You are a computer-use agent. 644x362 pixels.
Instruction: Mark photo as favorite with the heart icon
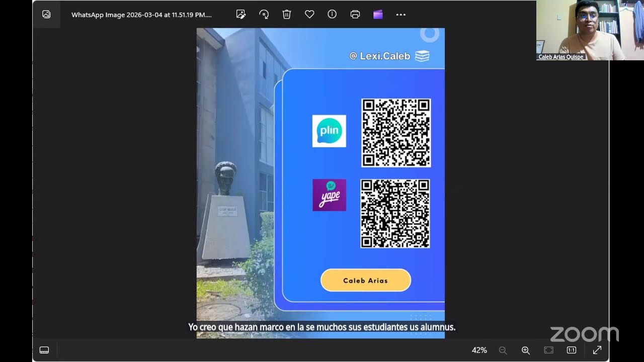(309, 15)
